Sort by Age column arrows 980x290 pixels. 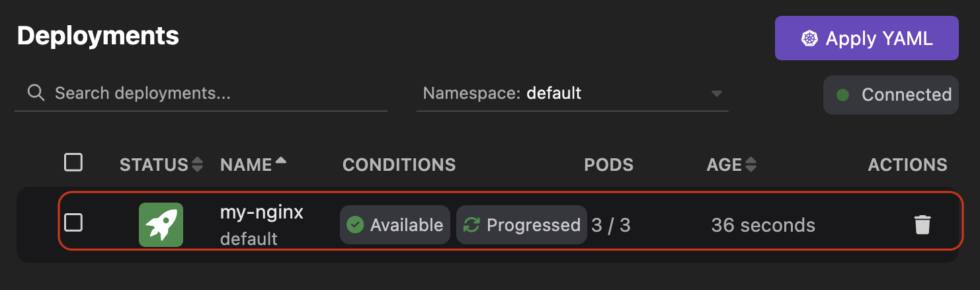coord(750,165)
